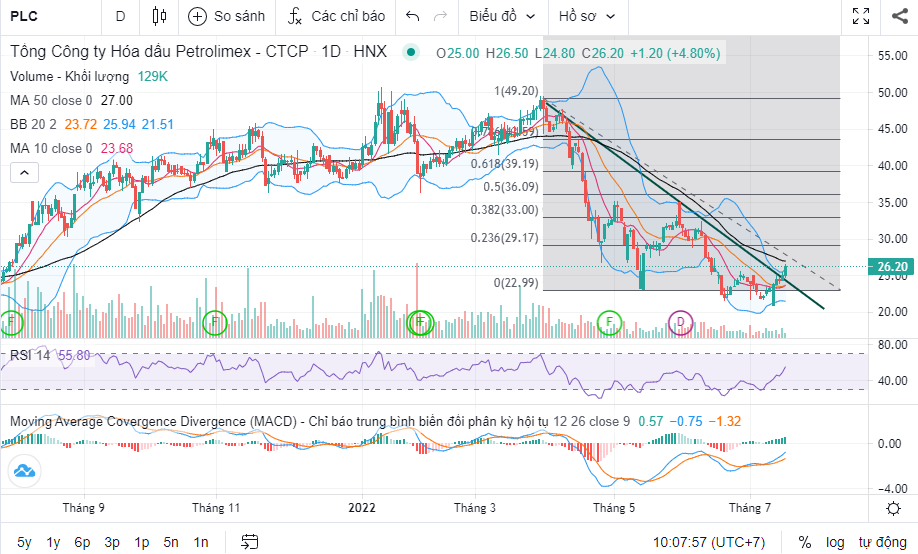The width and height of the screenshot is (918, 554).
Task: Open Các chỉ báo indicators panel
Action: [335, 16]
